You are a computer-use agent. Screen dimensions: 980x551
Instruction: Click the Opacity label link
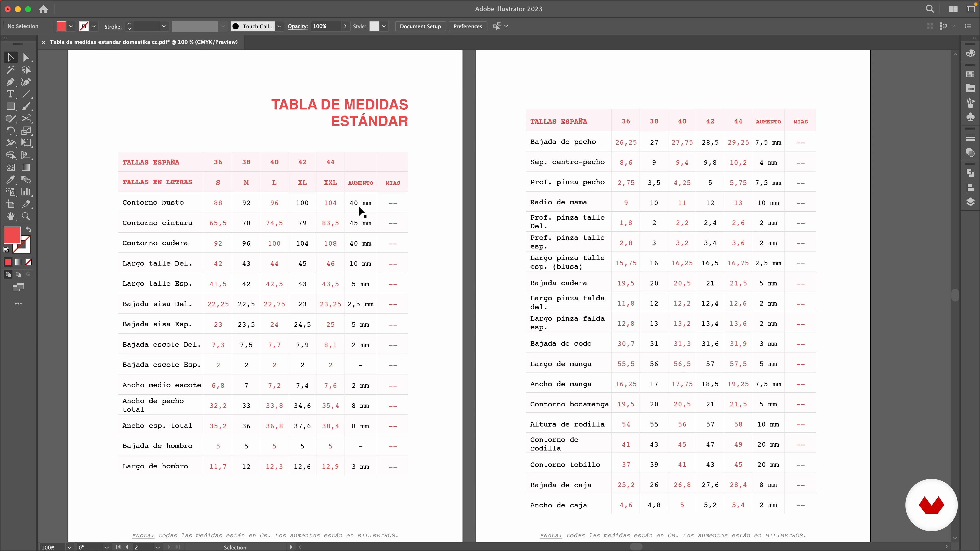coord(298,26)
